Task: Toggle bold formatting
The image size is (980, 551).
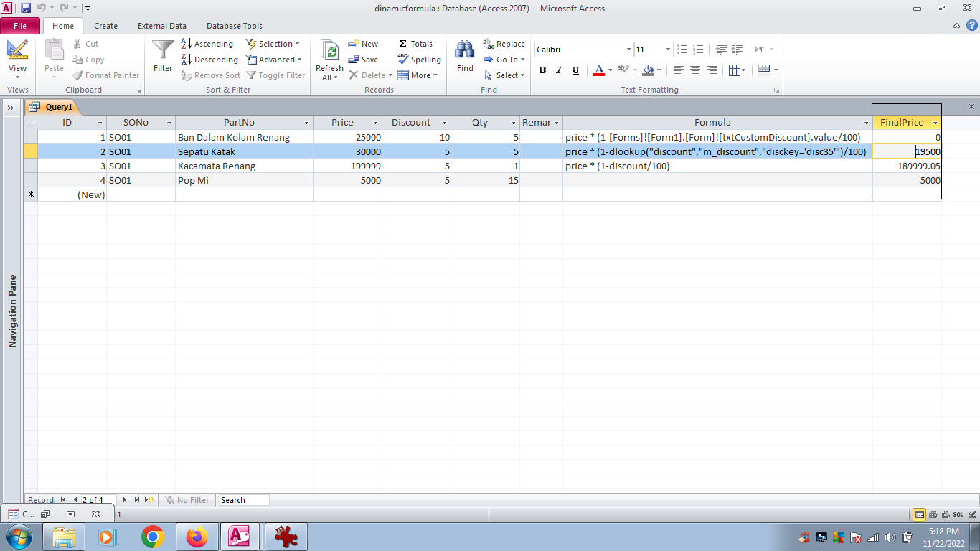Action: [542, 70]
